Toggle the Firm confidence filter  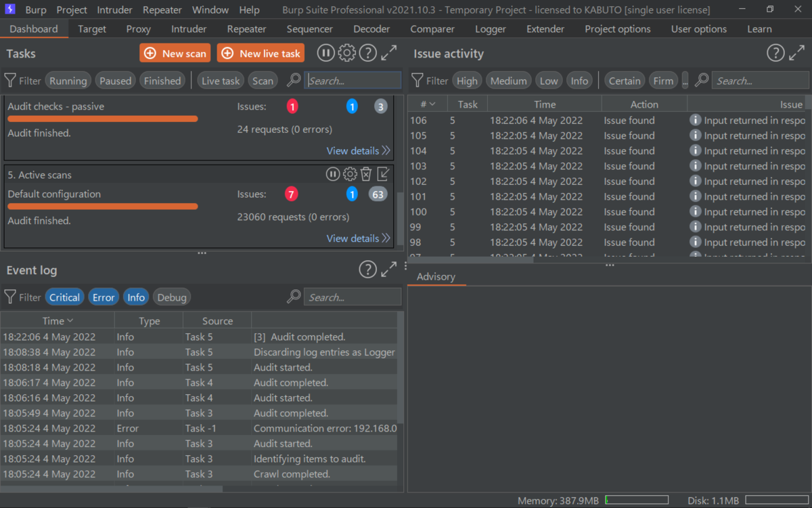pos(663,81)
